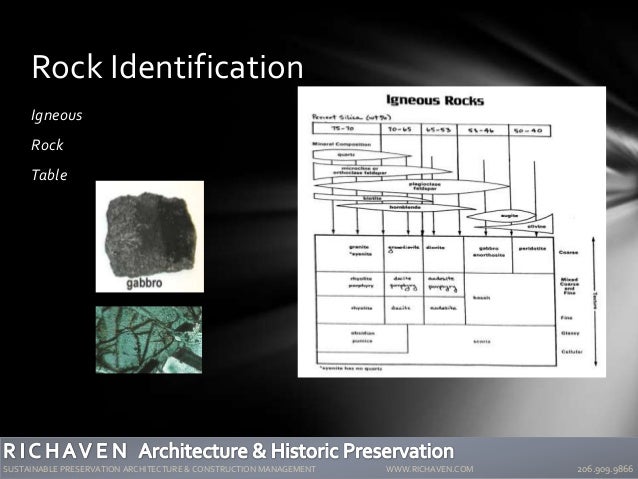638x479 pixels.
Task: Open the WWW.RICHAVEN.COM link
Action: pos(430,469)
